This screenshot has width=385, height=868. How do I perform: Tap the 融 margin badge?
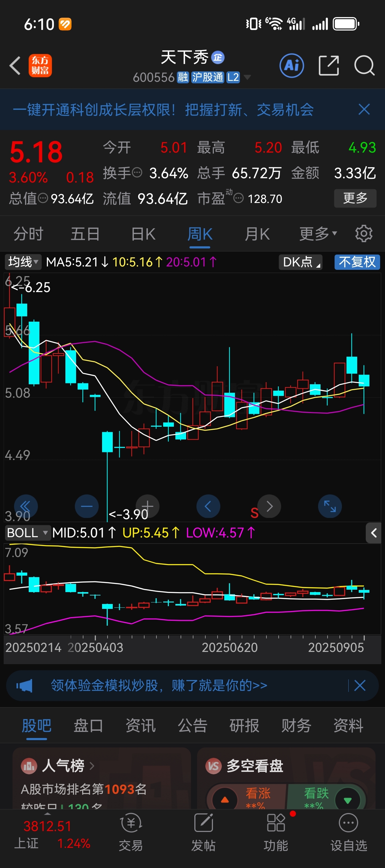tap(183, 78)
